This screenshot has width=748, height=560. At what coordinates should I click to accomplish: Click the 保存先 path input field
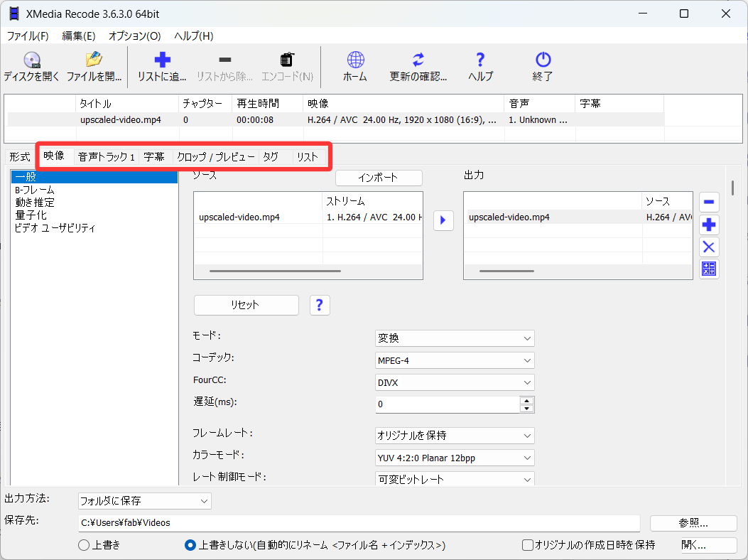point(359,523)
